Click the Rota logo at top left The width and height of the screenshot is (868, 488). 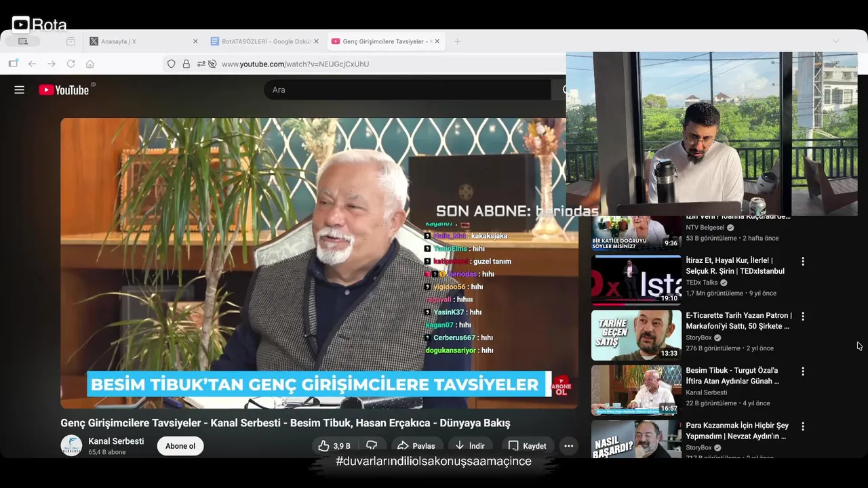point(39,25)
